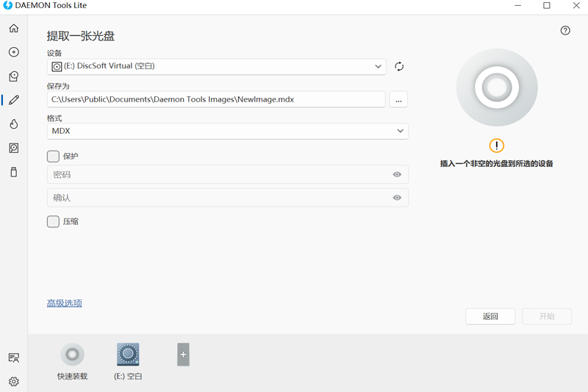Open the virtual HDD sidebar icon
Viewport: 588px width, 392px height.
point(14,148)
